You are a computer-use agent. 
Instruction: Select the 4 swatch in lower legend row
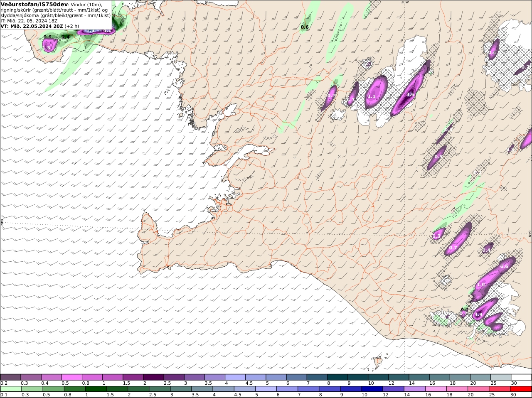[x=223, y=389]
